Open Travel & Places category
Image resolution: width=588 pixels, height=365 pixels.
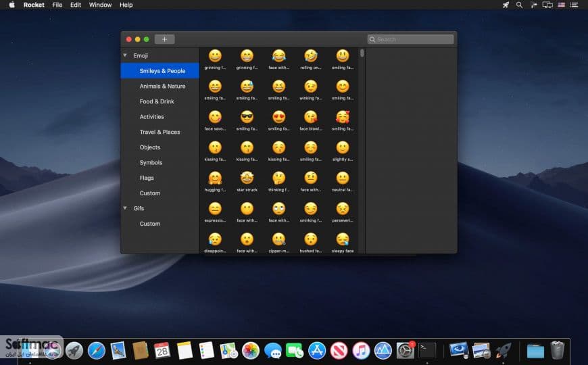point(160,132)
